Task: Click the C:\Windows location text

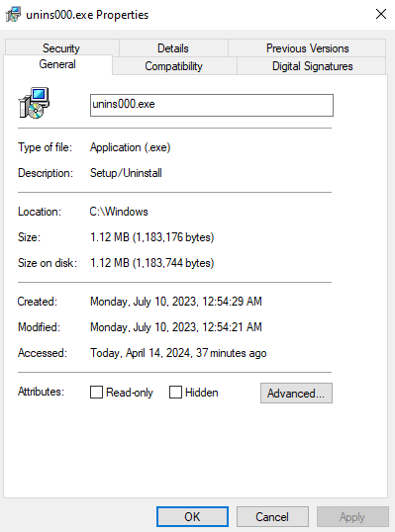Action: [119, 212]
